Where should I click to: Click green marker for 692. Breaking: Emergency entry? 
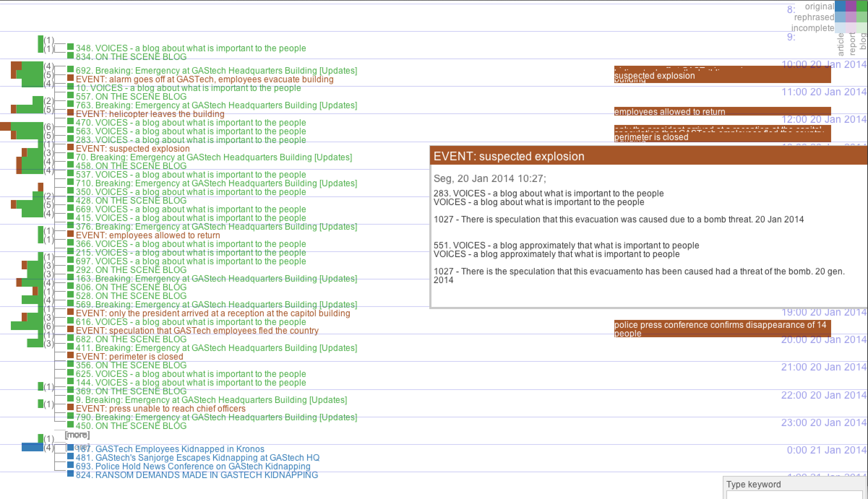[x=70, y=69]
